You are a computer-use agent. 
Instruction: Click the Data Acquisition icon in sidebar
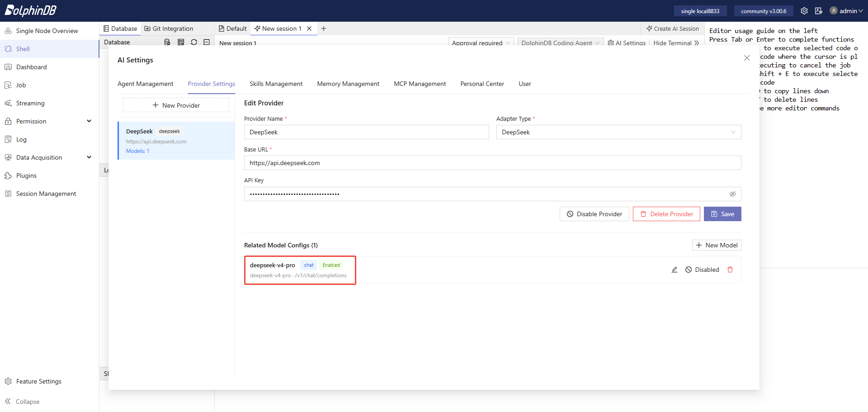click(8, 157)
